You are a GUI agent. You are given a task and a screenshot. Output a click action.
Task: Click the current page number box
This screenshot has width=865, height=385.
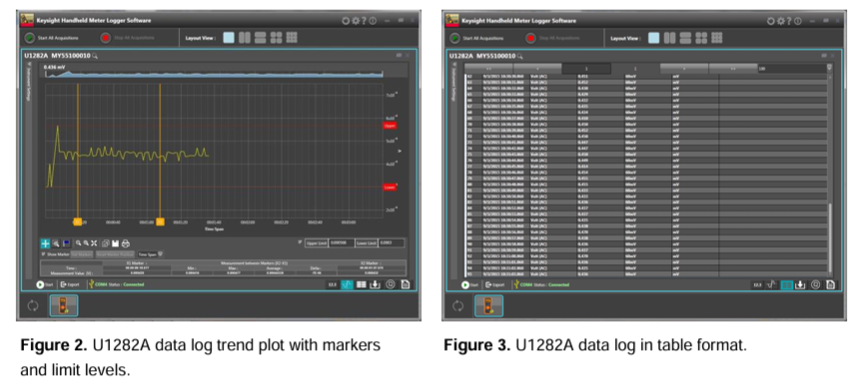pyautogui.click(x=586, y=68)
